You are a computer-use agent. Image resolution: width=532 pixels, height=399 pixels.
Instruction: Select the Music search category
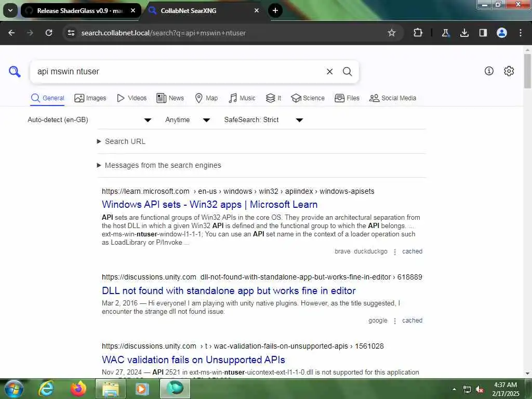[x=242, y=98]
